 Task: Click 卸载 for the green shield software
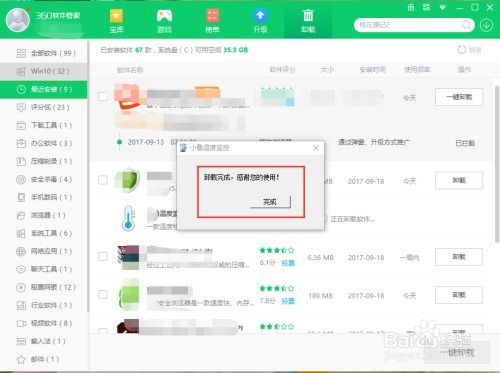(x=459, y=180)
